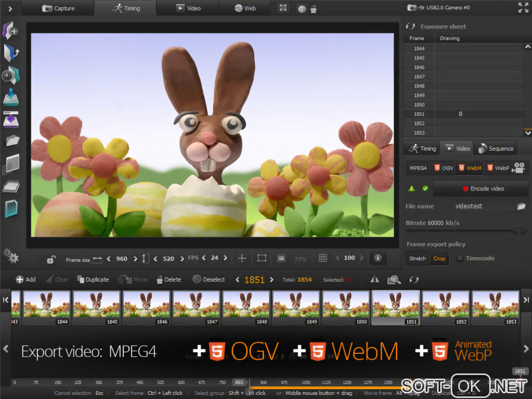Adjust the Bitrate slider handle
Image resolution: width=532 pixels, height=399 pixels.
[518, 231]
